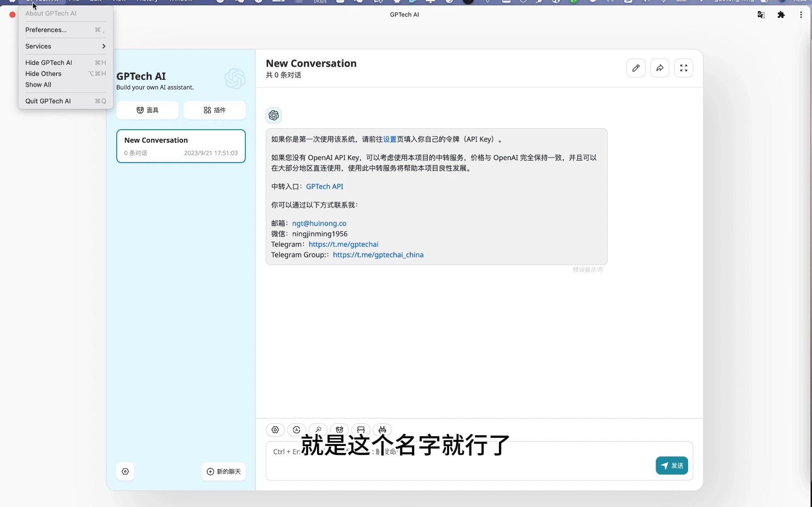This screenshot has width=812, height=507.
Task: Open the https://t.me/gptechai Telegram link
Action: pos(344,244)
